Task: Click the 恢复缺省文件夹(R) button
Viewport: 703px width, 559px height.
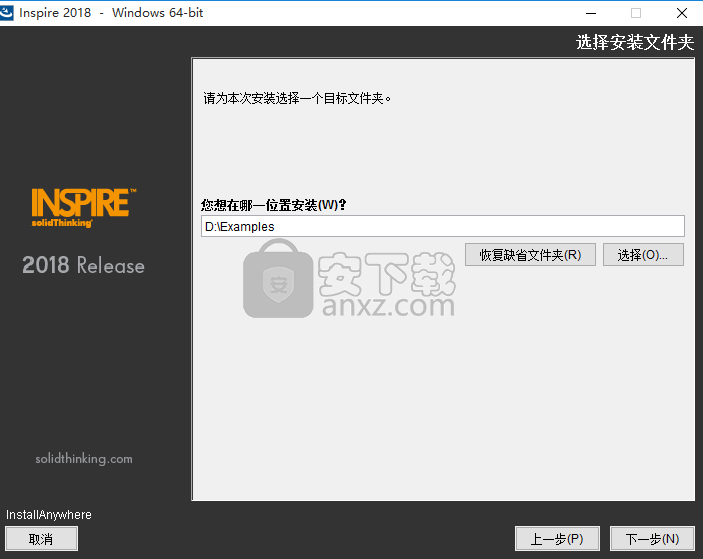Action: pos(530,255)
